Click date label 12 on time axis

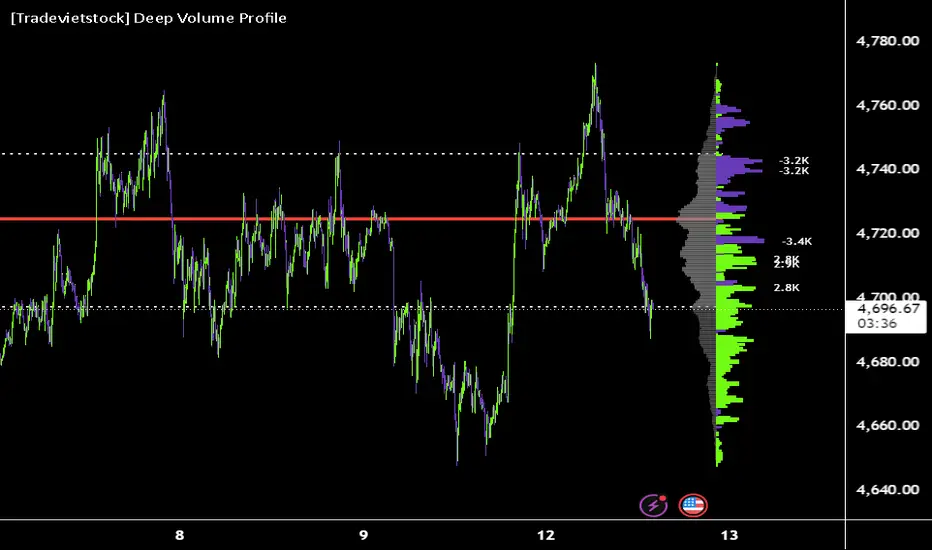[546, 535]
